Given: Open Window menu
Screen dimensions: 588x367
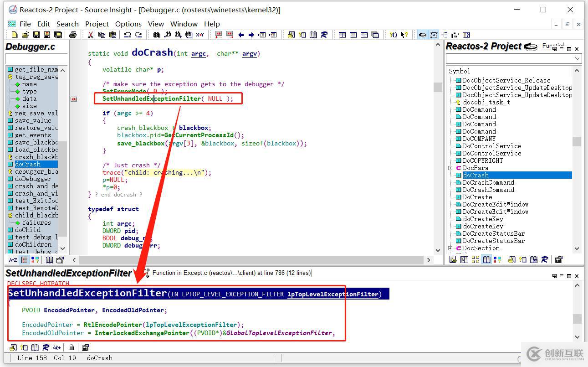Looking at the screenshot, I should tap(184, 24).
